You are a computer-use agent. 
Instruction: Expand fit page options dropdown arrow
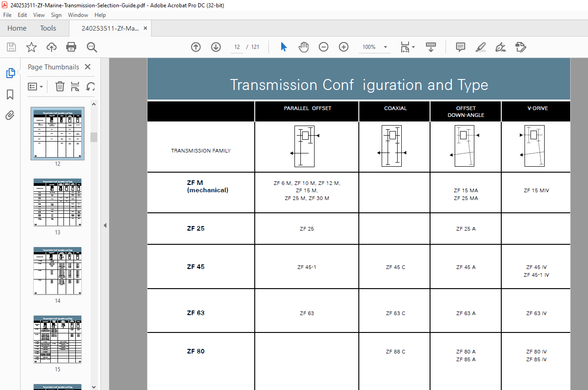pos(414,47)
